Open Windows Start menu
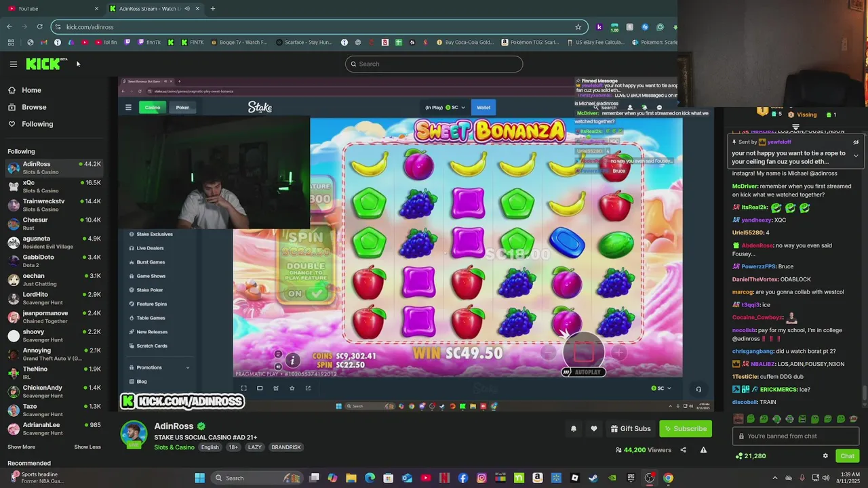 tap(199, 478)
